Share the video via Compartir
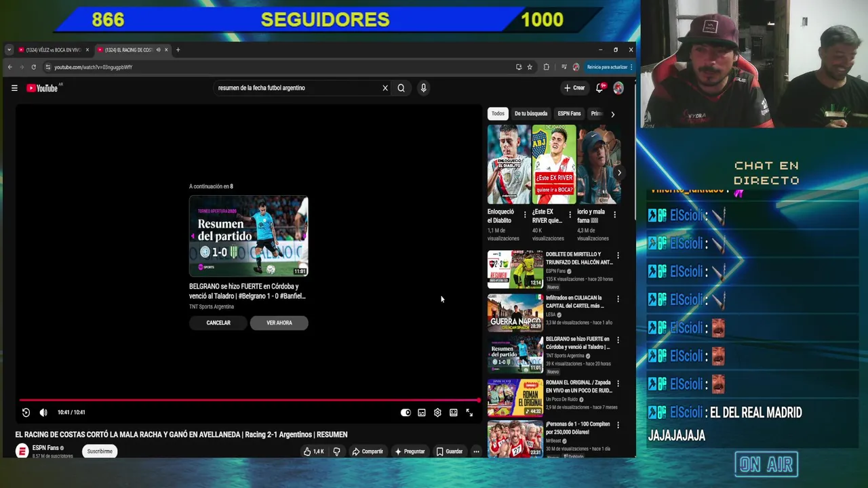868x488 pixels. 367,451
